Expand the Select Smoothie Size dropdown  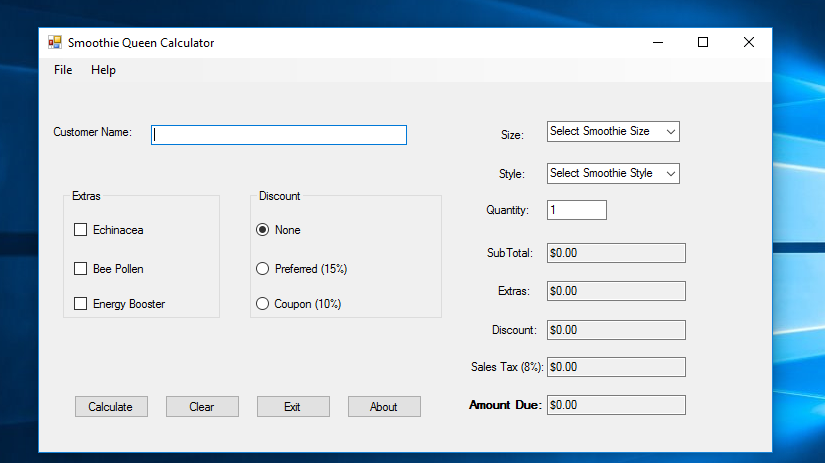(613, 132)
